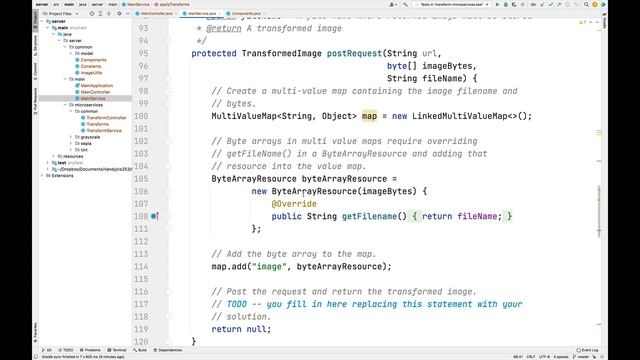The image size is (640, 360).
Task: Open the Problems tool window
Action: 90,350
